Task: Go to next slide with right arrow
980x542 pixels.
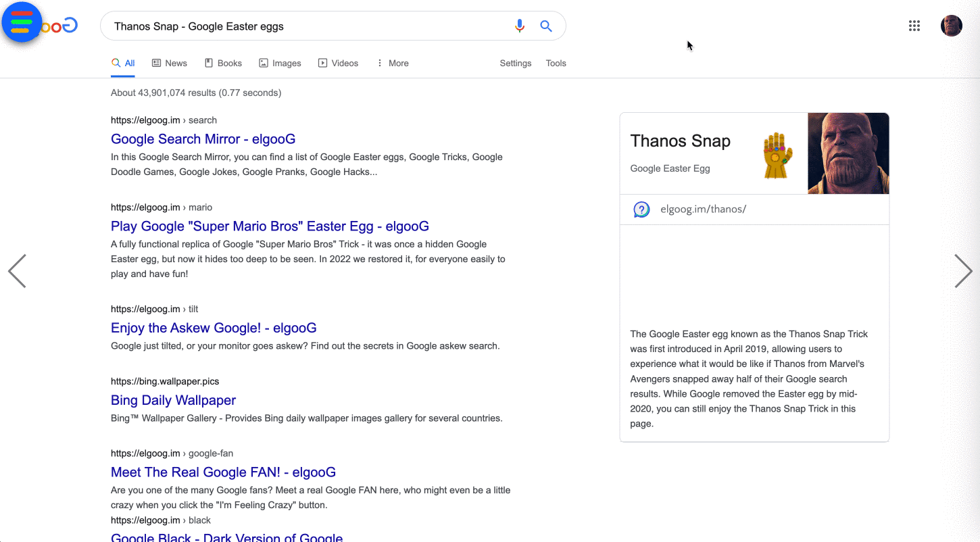Action: coord(963,271)
